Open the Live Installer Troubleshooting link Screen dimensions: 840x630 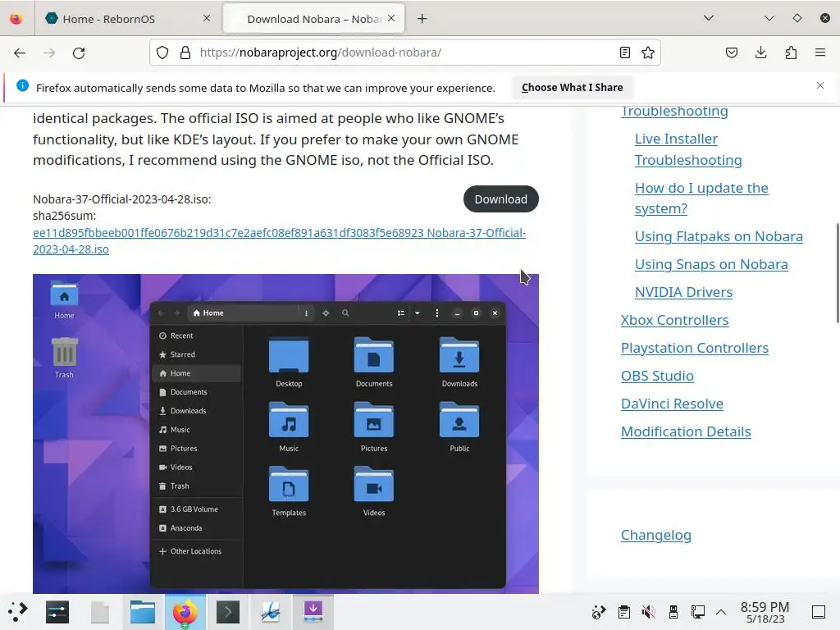tap(688, 149)
